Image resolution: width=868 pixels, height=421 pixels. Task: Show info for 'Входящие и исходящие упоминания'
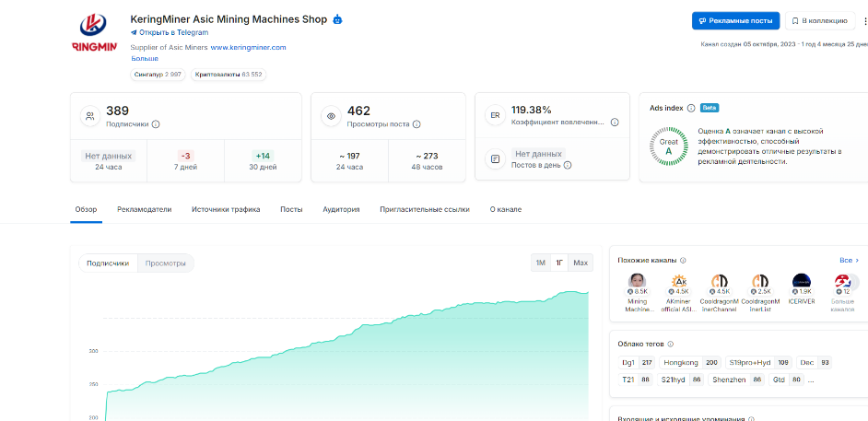pos(751,419)
